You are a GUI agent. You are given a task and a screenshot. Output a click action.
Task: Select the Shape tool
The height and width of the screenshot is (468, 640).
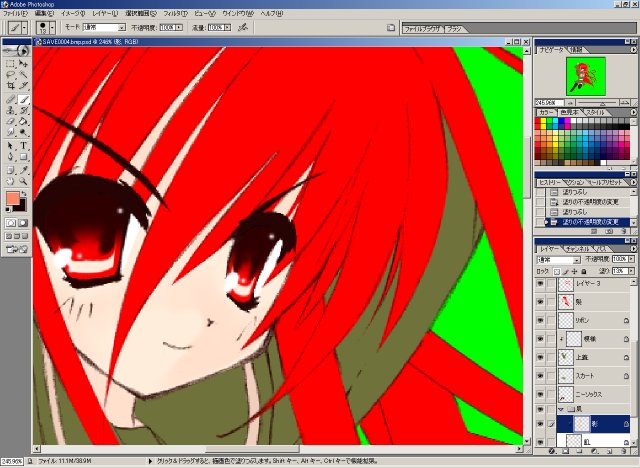[x=23, y=157]
